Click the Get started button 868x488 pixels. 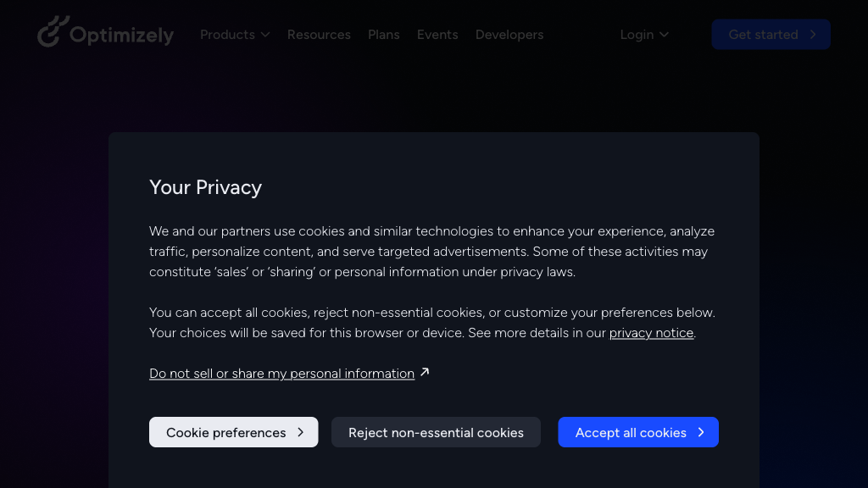771,34
